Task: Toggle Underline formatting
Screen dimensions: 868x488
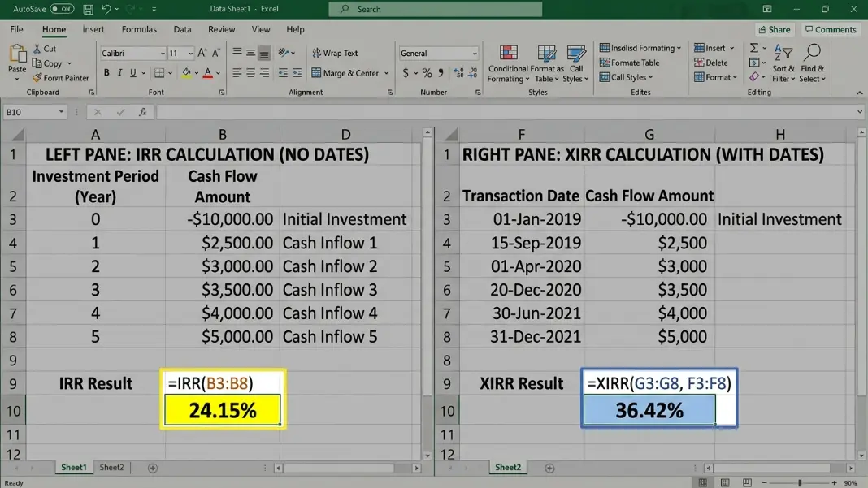Action: point(132,73)
